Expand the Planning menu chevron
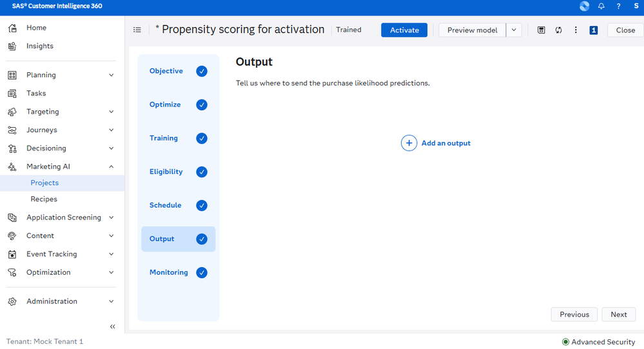Image resolution: width=644 pixels, height=349 pixels. click(112, 75)
